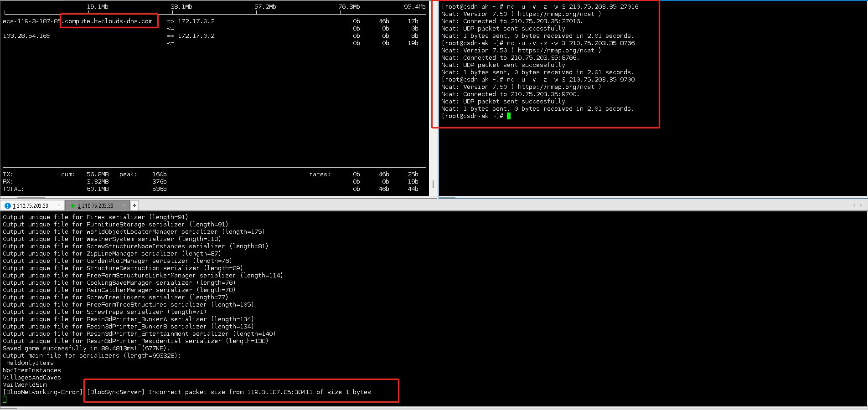Viewport: 868px width, 410px height.
Task: Click the WeatherSystem serializer line
Action: tap(112, 239)
